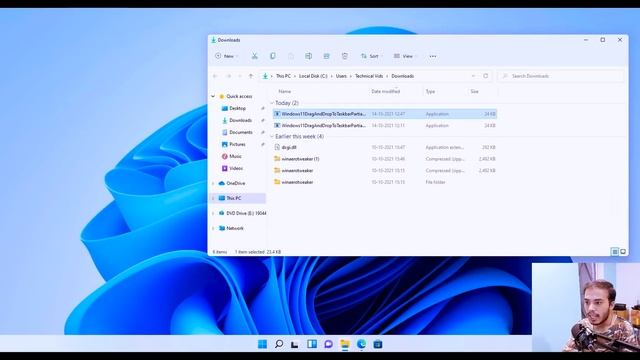
Task: Click the Rename toolbar icon
Action: (309, 56)
